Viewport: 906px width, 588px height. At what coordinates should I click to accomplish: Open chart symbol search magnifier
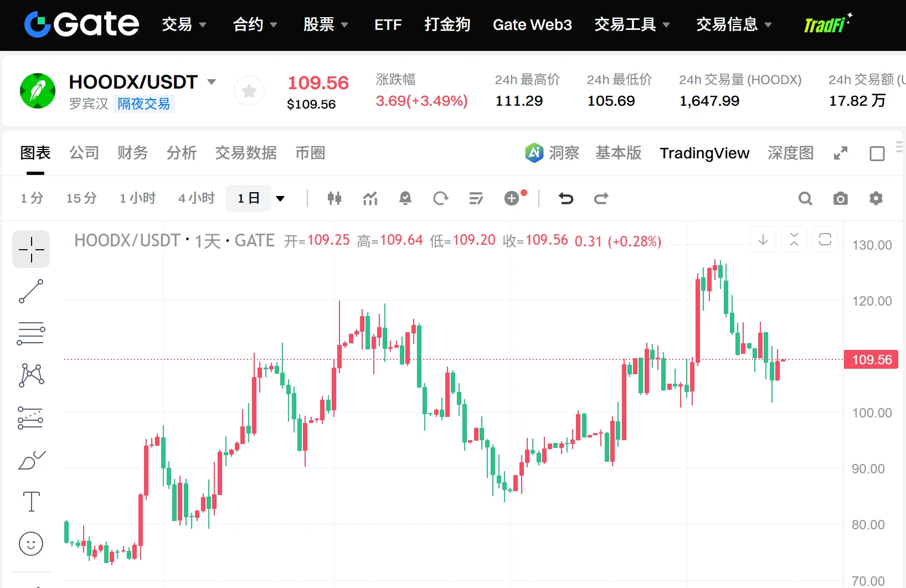click(805, 198)
